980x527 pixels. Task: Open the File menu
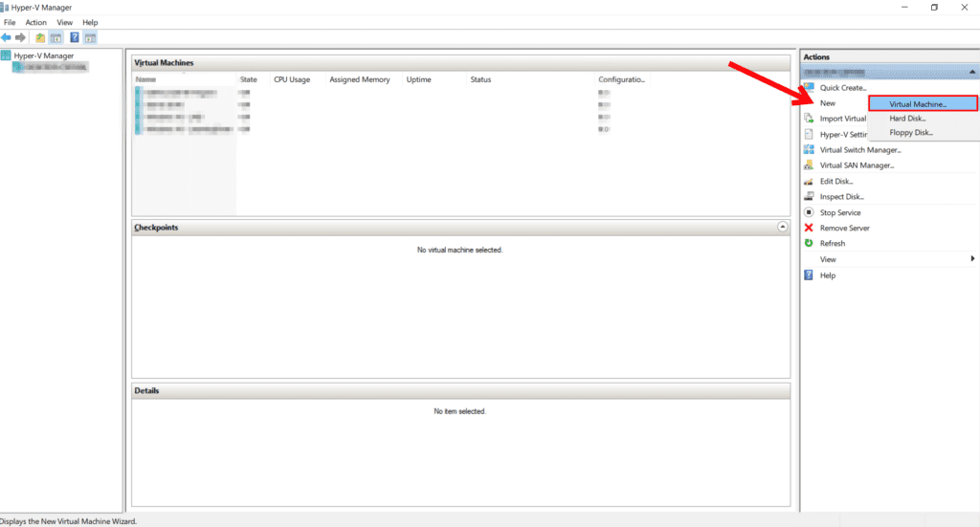coord(10,23)
